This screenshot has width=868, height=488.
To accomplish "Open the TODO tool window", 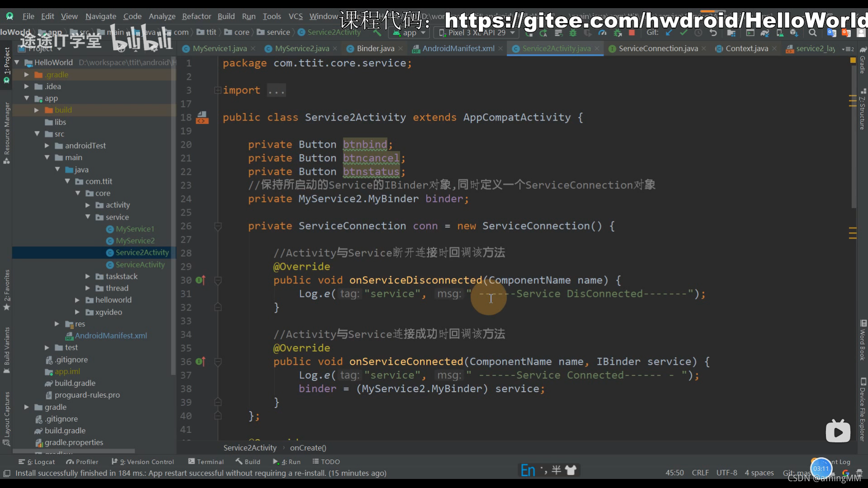I will click(x=326, y=462).
